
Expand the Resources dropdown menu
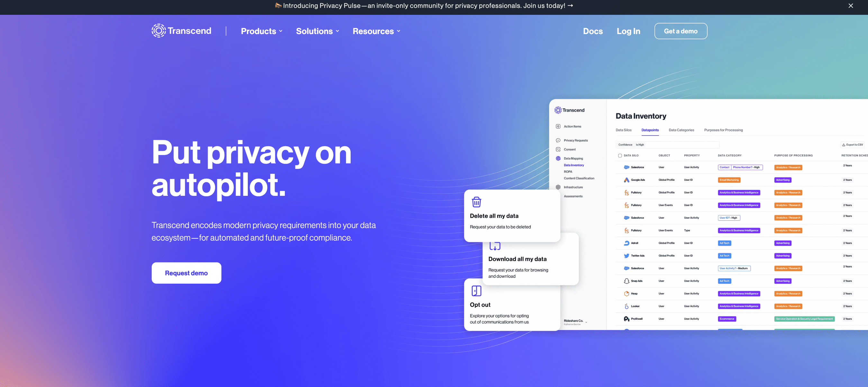point(376,31)
